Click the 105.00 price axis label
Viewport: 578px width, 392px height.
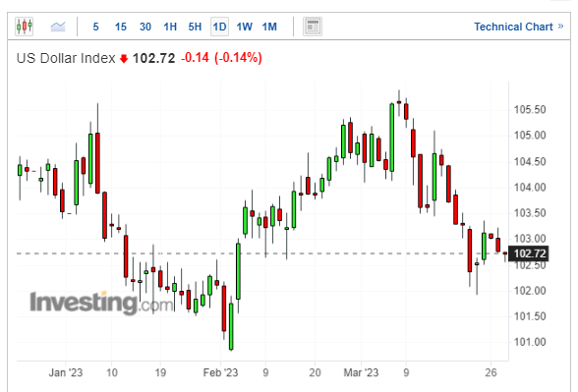click(530, 136)
